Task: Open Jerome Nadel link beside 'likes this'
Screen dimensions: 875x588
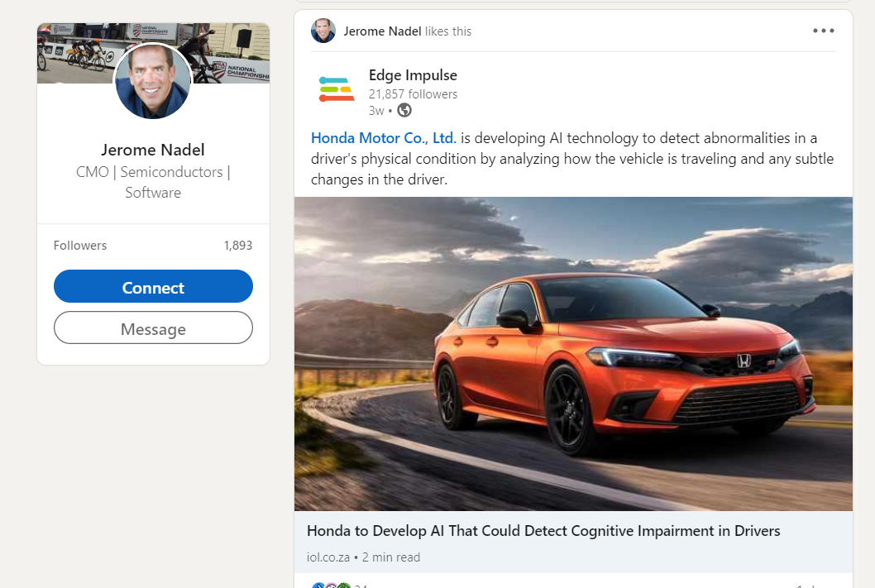Action: (382, 31)
